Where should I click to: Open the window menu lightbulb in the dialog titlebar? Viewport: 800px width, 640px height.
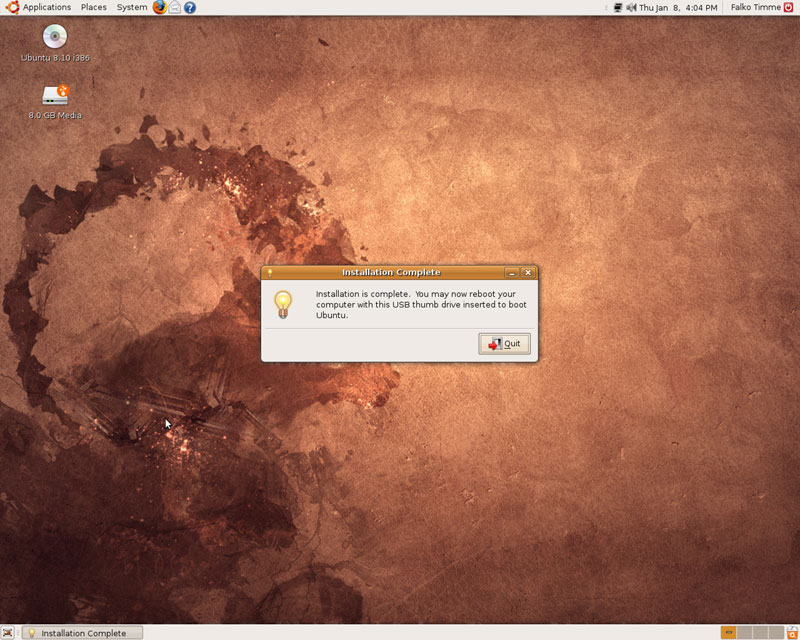270,273
